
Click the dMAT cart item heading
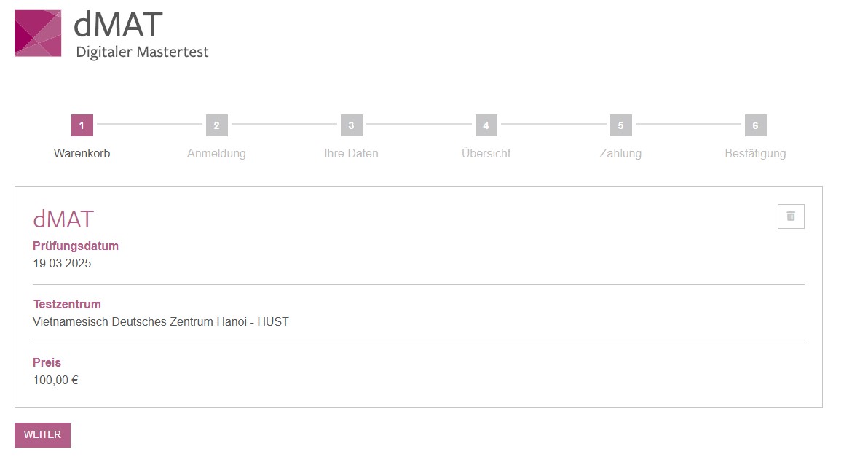coord(63,219)
